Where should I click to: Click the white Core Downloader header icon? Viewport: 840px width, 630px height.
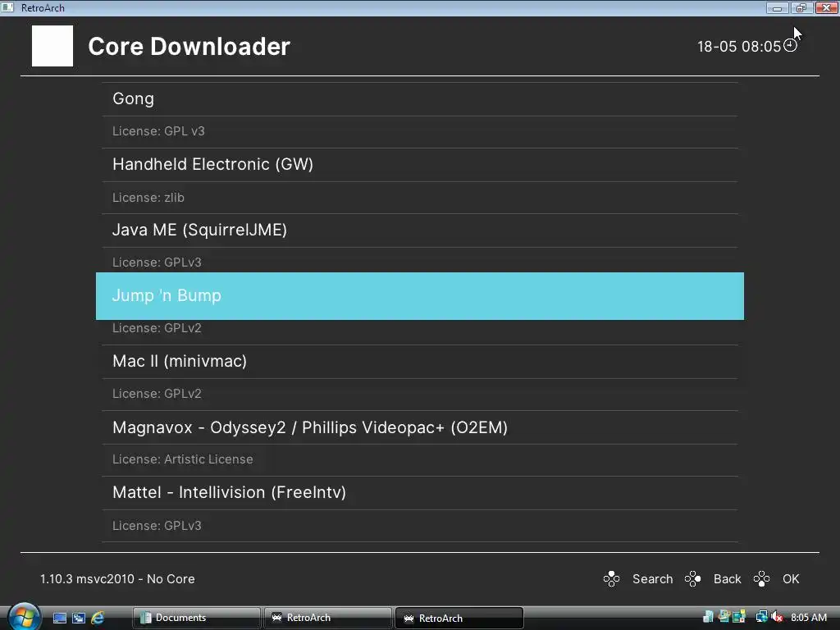click(52, 46)
